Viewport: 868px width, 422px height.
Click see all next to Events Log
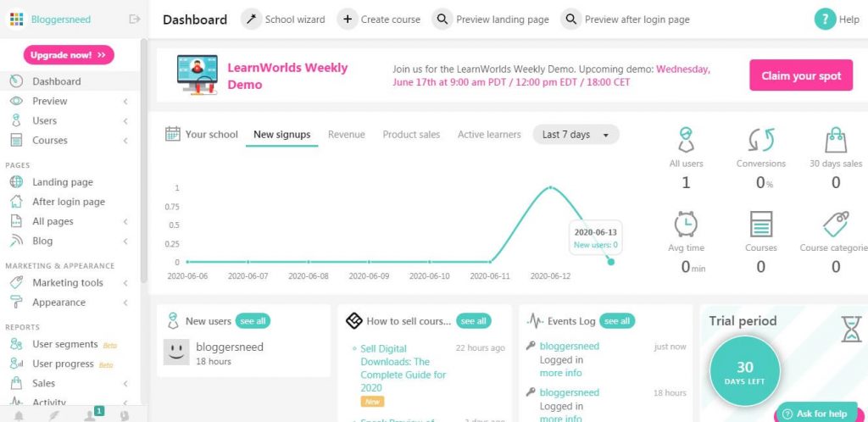pyautogui.click(x=617, y=321)
